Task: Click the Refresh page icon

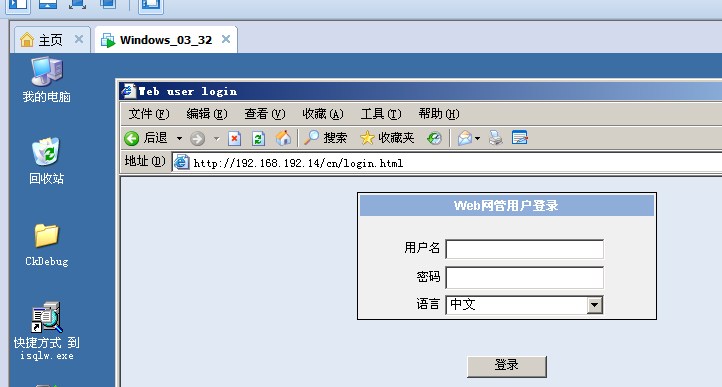Action: click(258, 138)
